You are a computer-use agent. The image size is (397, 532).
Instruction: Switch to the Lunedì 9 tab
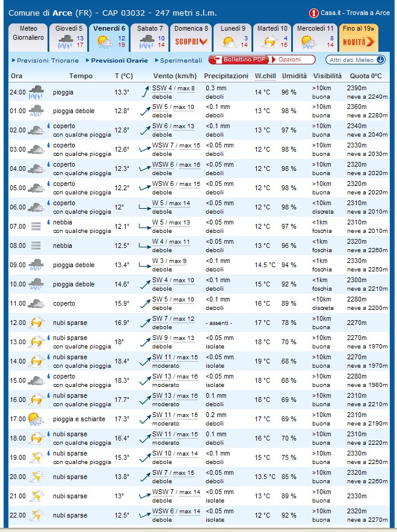(x=232, y=37)
